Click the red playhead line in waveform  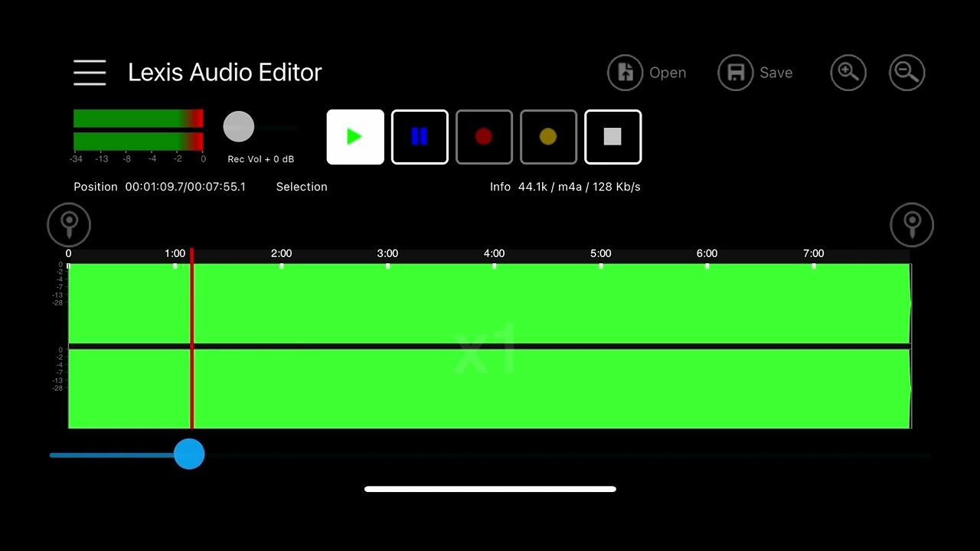point(191,338)
